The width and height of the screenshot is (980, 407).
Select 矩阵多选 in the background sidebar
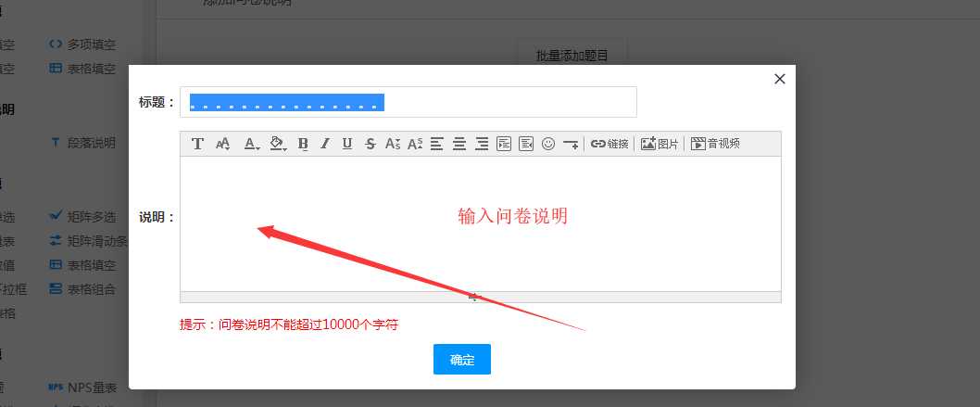tap(82, 217)
